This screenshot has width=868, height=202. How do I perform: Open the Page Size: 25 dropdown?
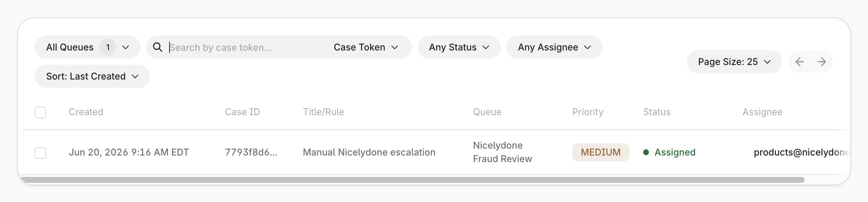[734, 62]
